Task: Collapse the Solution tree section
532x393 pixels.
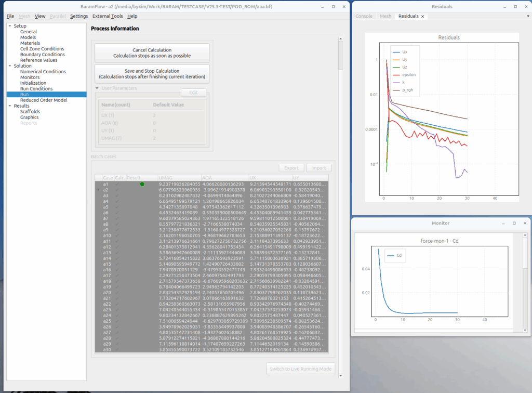Action: (9, 66)
